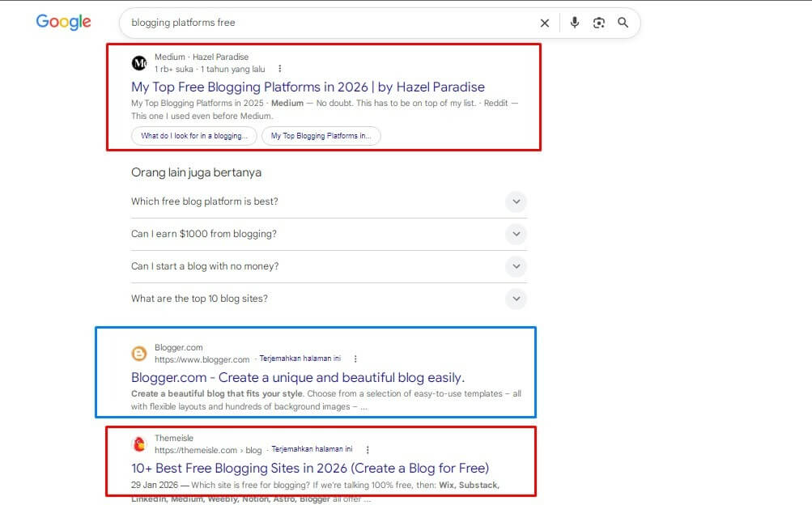
Task: Click the magnifying glass search icon
Action: click(623, 22)
